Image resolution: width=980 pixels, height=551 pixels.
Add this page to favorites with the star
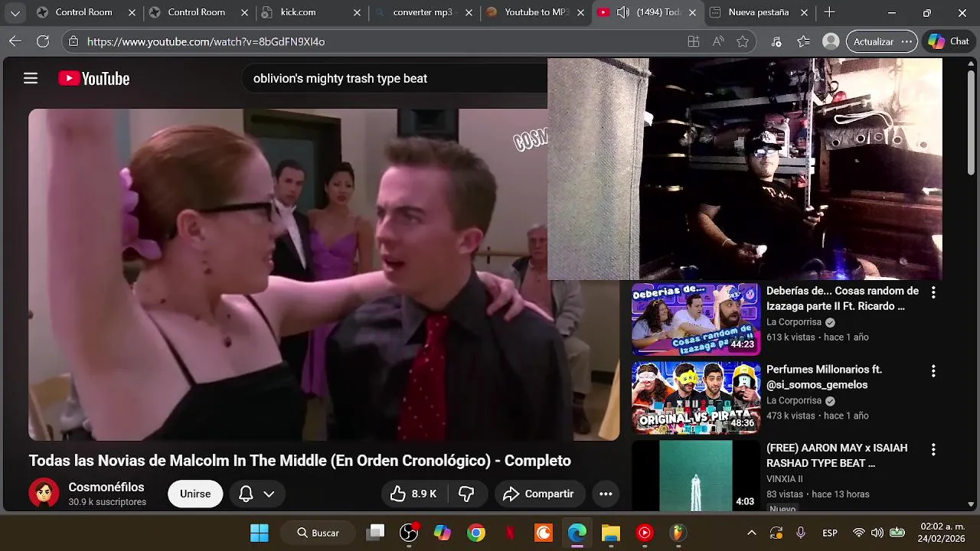[743, 41]
